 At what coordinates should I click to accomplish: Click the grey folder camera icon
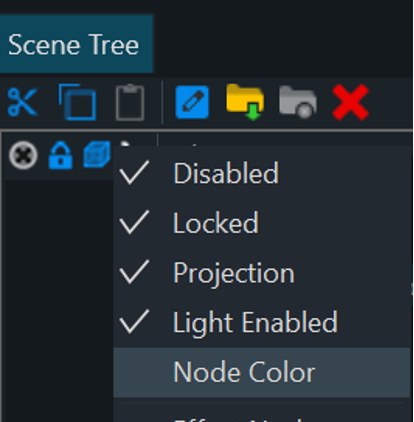pos(298,102)
